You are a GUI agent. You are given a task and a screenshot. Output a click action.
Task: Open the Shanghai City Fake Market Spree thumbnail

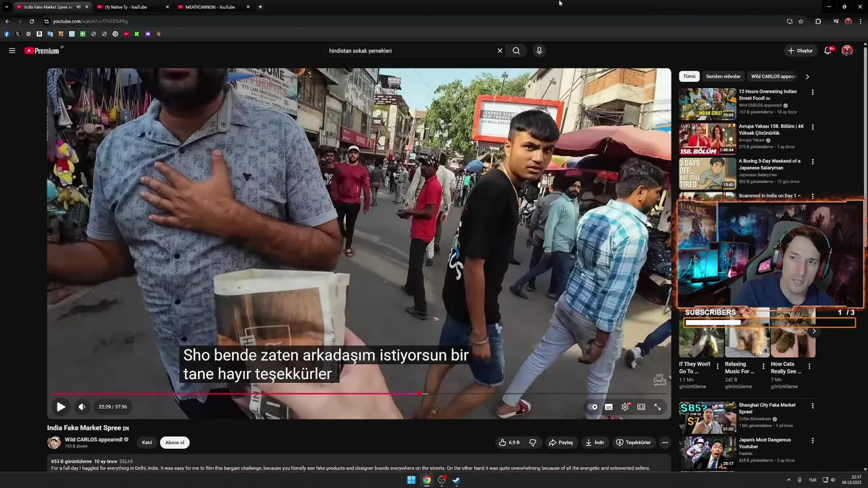pyautogui.click(x=707, y=418)
